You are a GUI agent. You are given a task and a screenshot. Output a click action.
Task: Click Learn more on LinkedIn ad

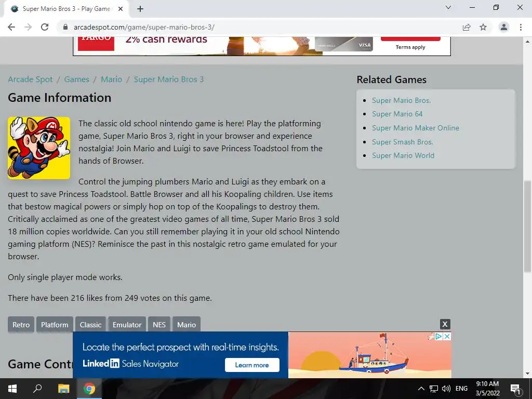point(252,365)
